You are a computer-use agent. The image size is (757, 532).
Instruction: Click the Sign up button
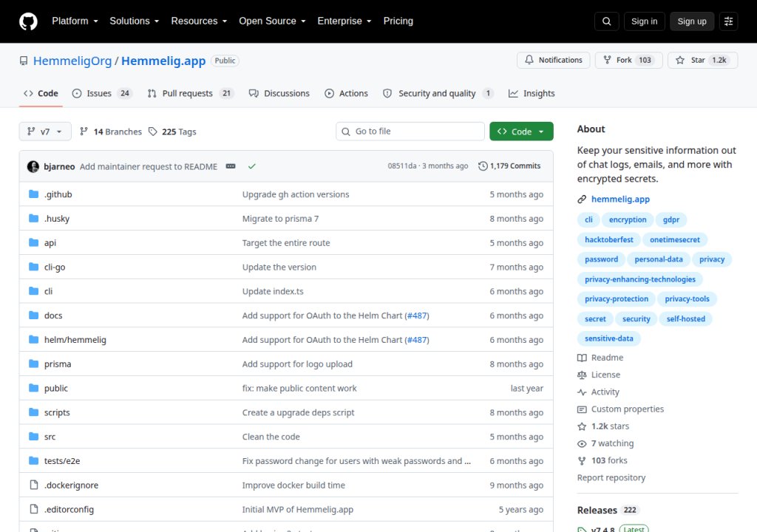pos(692,21)
